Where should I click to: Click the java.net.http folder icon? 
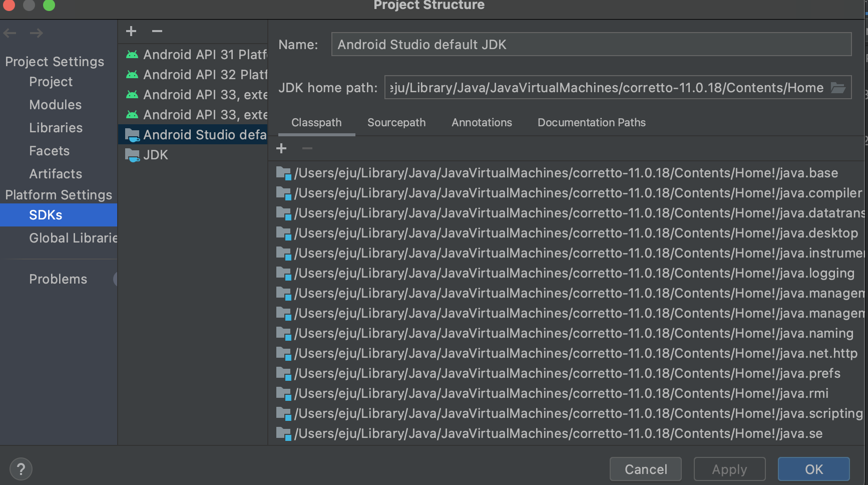click(284, 354)
